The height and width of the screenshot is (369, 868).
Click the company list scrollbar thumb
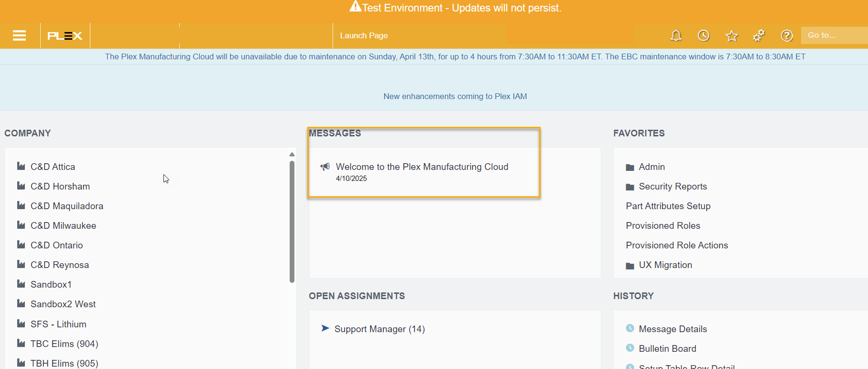[292, 222]
